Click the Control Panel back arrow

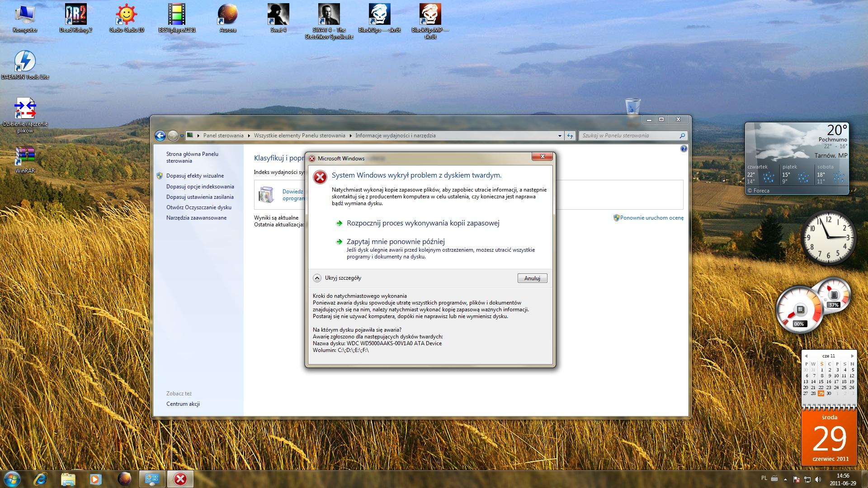(x=160, y=136)
